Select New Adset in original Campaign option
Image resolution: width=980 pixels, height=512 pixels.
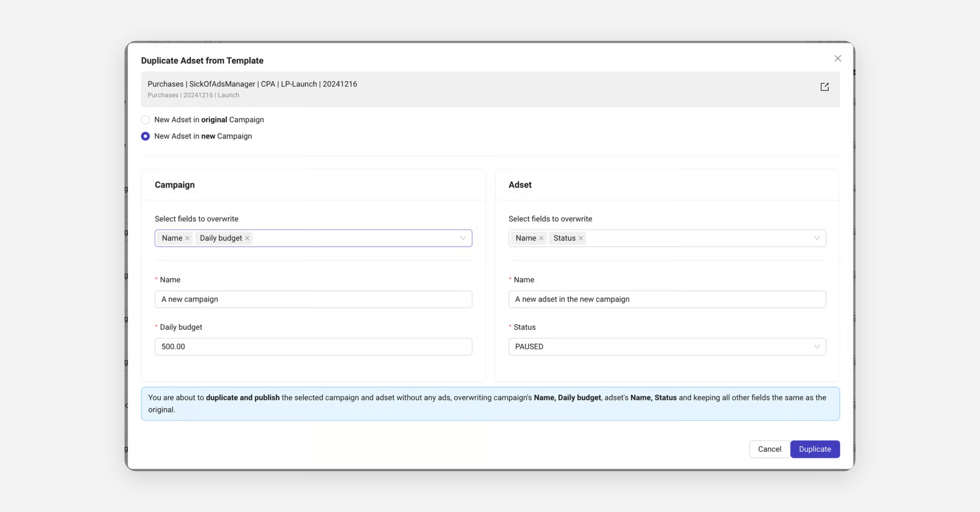pos(145,120)
